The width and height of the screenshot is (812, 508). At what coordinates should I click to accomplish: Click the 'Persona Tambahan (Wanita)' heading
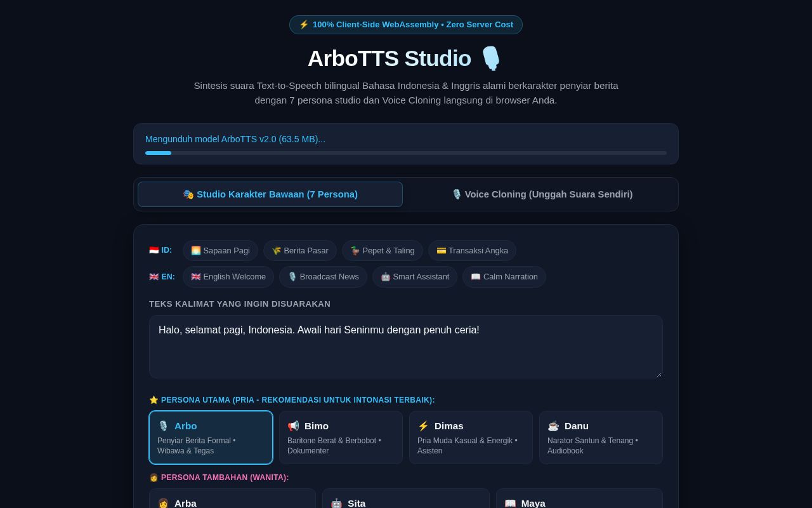click(219, 478)
